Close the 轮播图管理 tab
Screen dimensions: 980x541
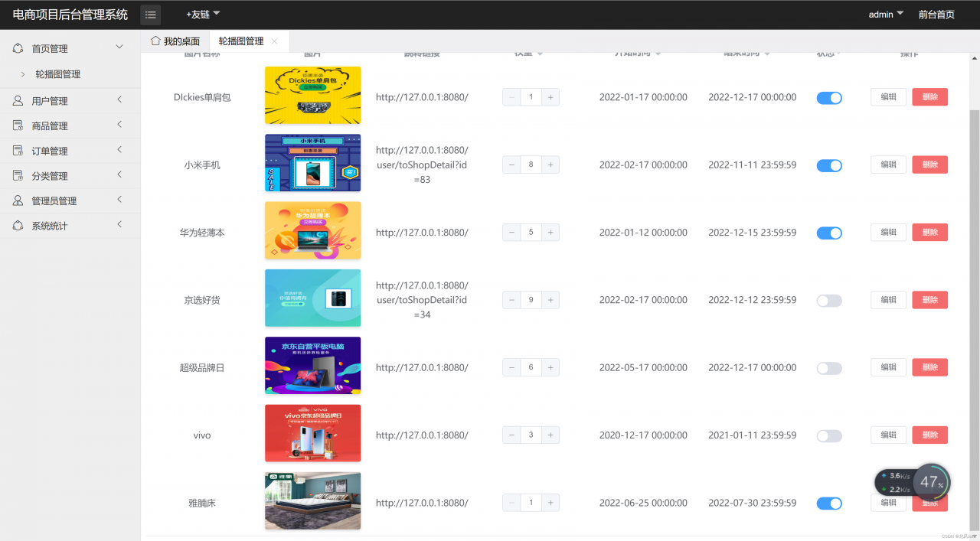coord(275,41)
